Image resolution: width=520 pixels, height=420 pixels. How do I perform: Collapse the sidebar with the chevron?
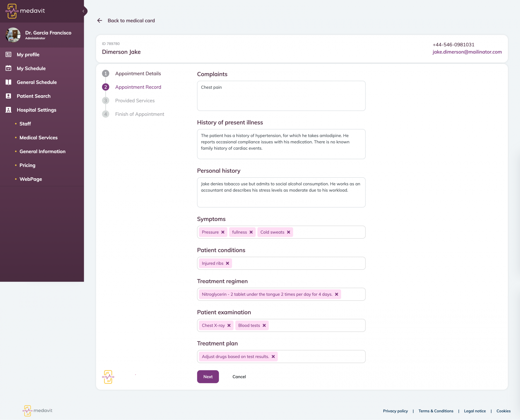(x=83, y=11)
